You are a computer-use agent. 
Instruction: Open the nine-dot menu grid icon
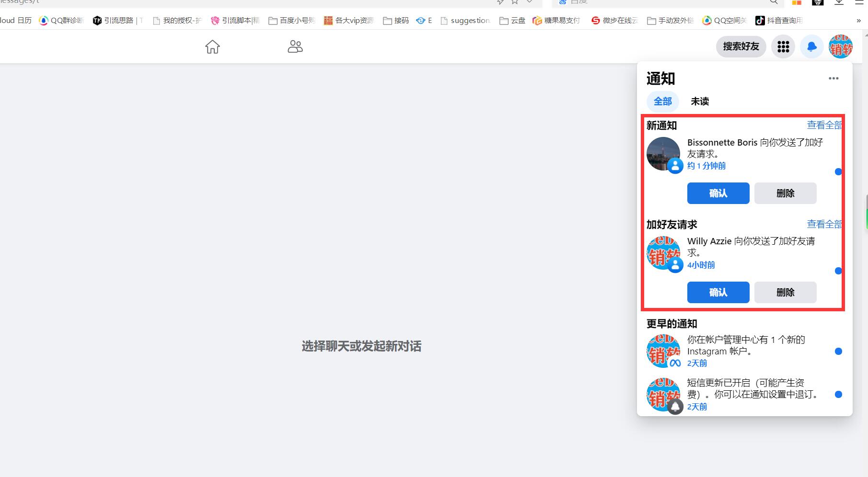tap(783, 46)
